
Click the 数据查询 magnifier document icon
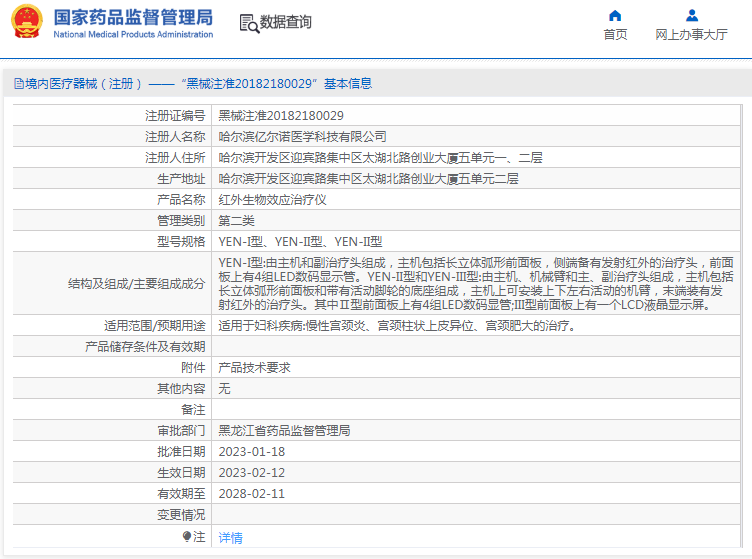[x=248, y=22]
